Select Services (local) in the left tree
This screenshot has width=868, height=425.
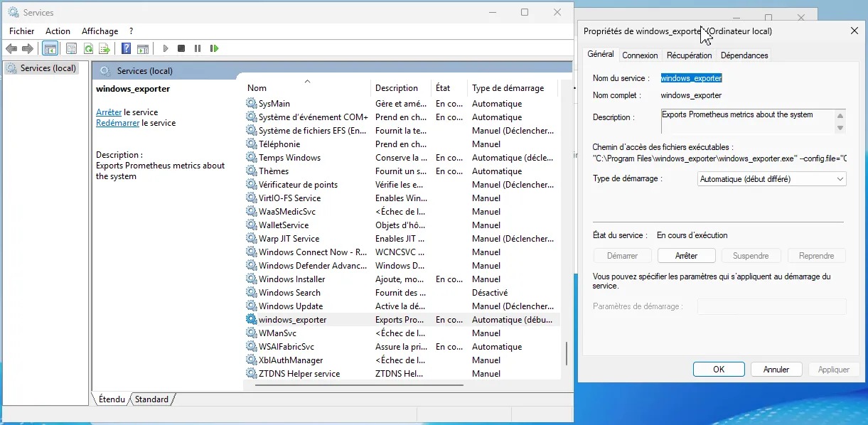point(48,68)
